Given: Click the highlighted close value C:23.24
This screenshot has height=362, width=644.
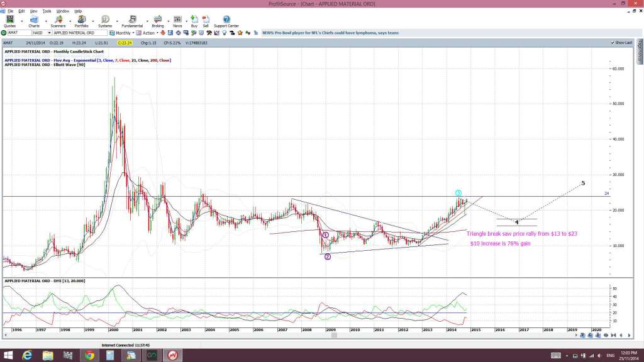Looking at the screenshot, I should click(125, 43).
